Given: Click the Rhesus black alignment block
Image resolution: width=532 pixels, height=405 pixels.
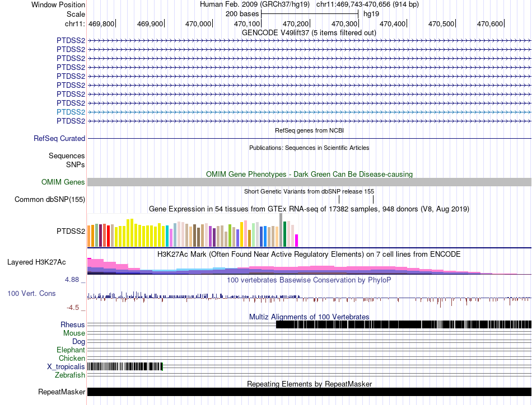Looking at the screenshot, I should point(404,324).
